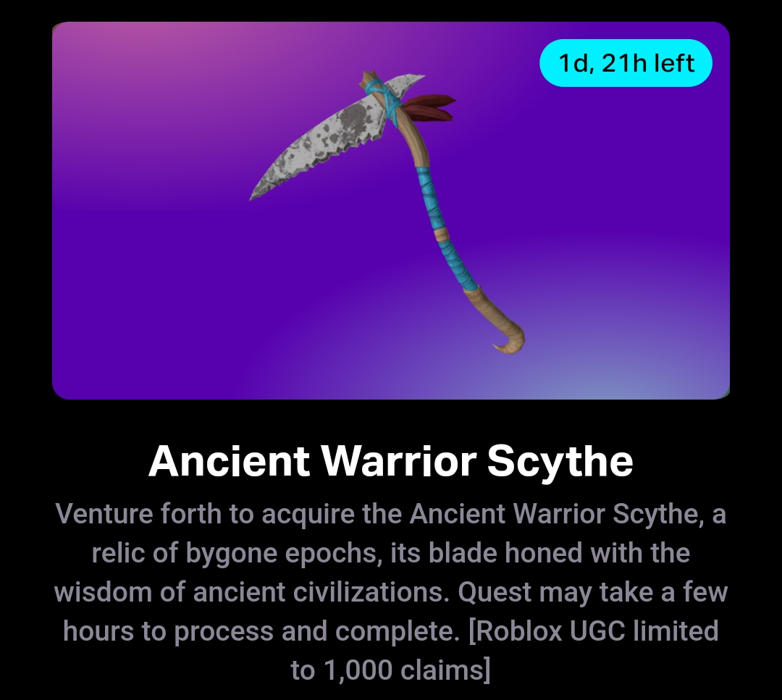Select the red feathers on the scythe
The image size is (782, 700).
pyautogui.click(x=430, y=107)
